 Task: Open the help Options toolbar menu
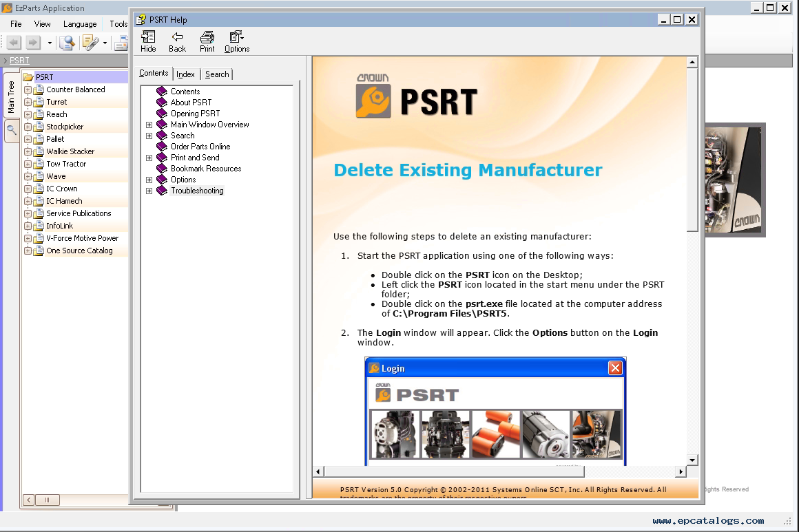237,41
